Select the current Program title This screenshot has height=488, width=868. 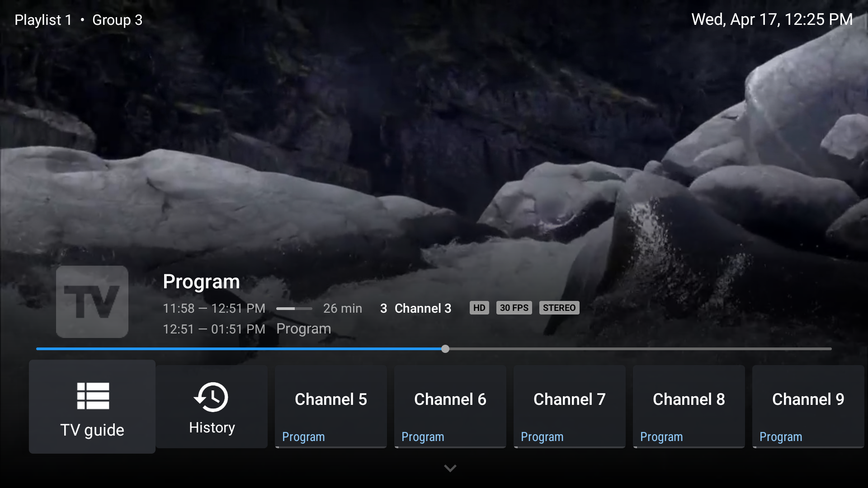pyautogui.click(x=201, y=282)
